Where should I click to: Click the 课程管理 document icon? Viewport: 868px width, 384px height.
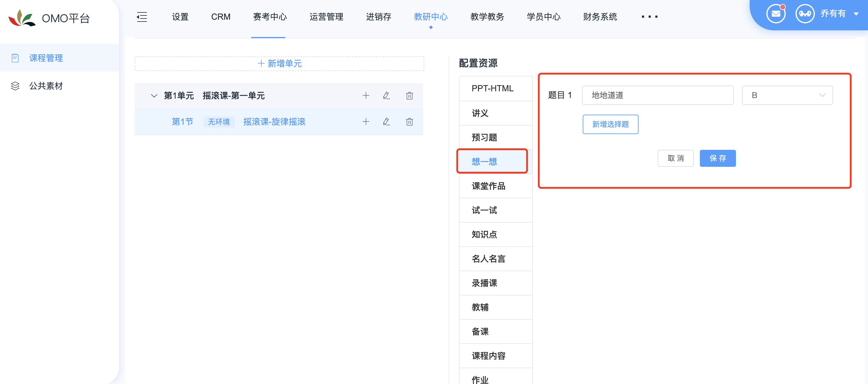[15, 58]
